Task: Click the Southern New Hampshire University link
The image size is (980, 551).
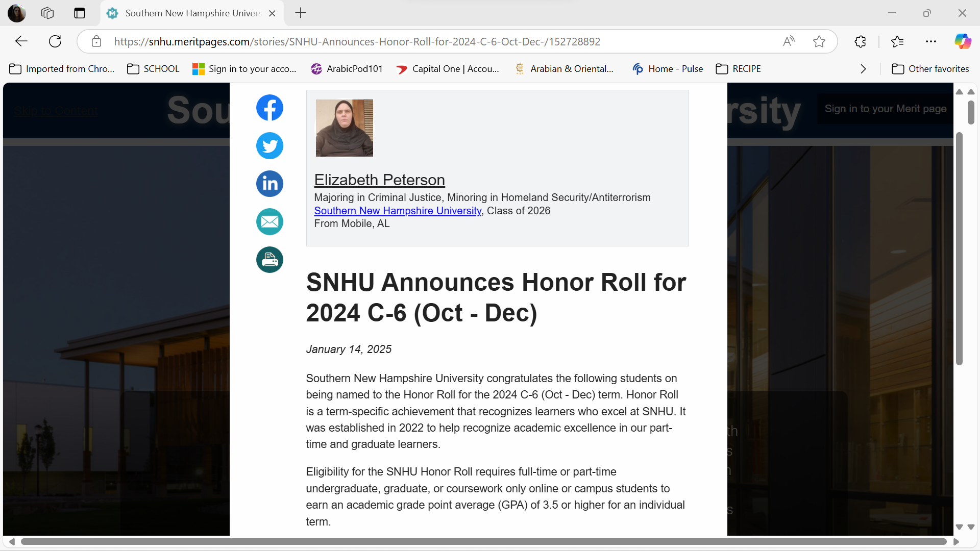Action: pyautogui.click(x=398, y=211)
